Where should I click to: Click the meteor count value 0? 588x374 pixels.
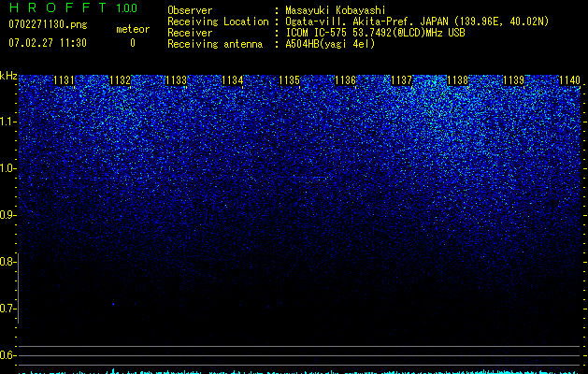tap(133, 43)
